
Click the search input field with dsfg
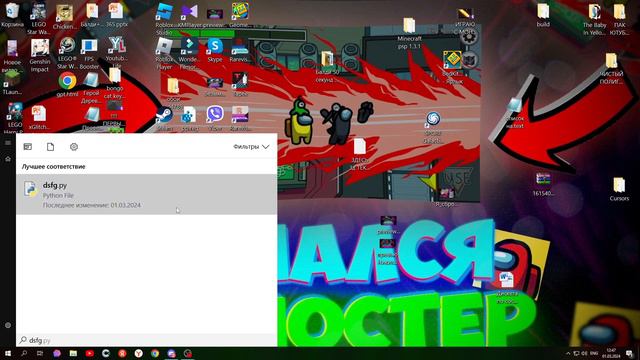[147, 340]
